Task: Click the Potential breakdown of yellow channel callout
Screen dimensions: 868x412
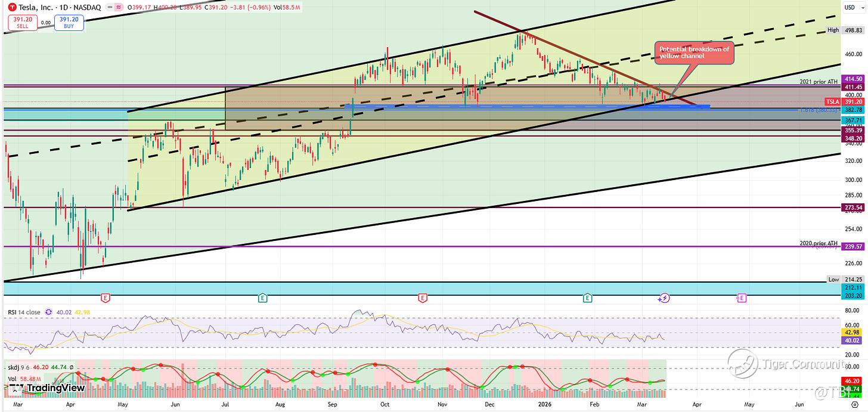Action: click(694, 52)
